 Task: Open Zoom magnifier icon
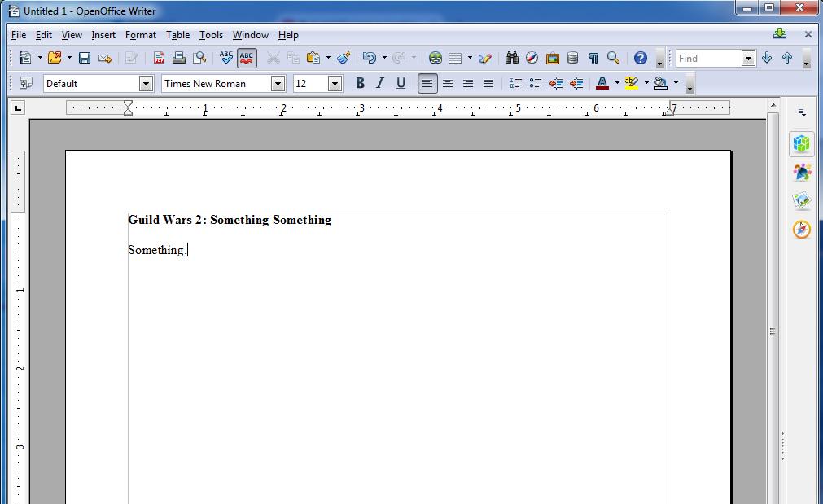point(613,58)
